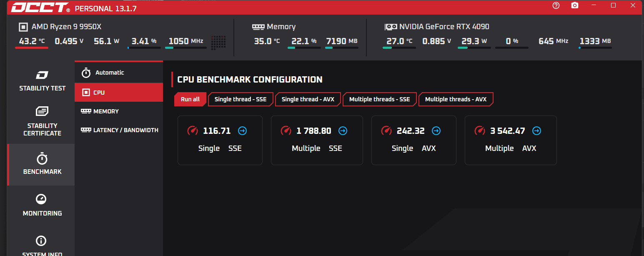Click the System Info circle icon

41,241
